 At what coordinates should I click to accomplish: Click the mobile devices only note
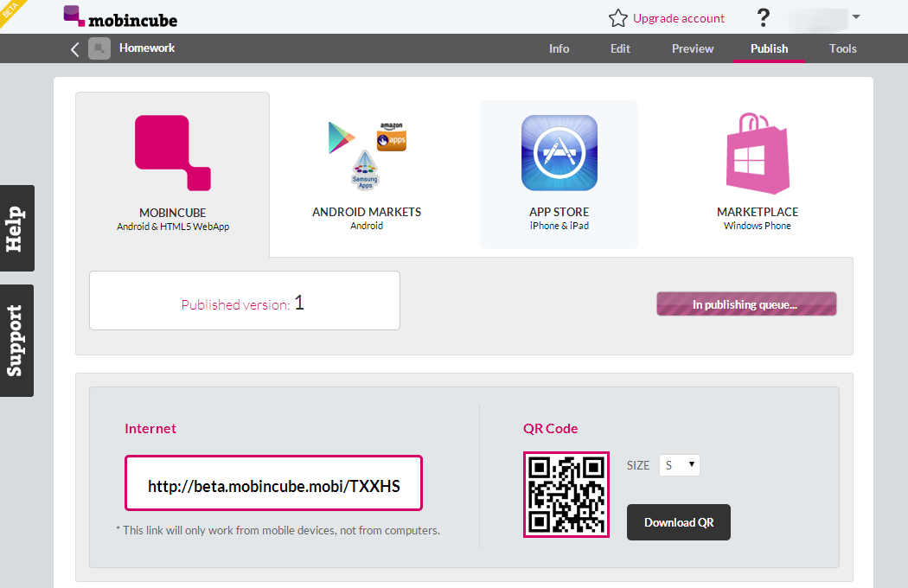click(278, 530)
